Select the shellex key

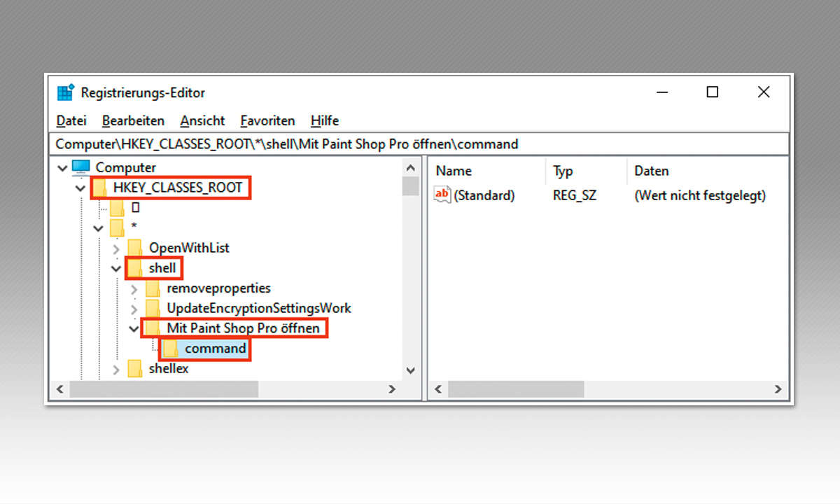coord(169,369)
